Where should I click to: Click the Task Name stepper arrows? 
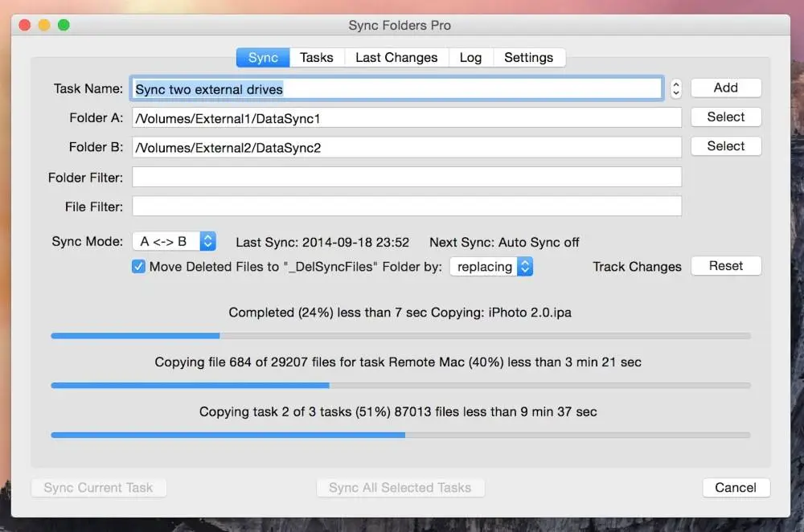coord(676,88)
